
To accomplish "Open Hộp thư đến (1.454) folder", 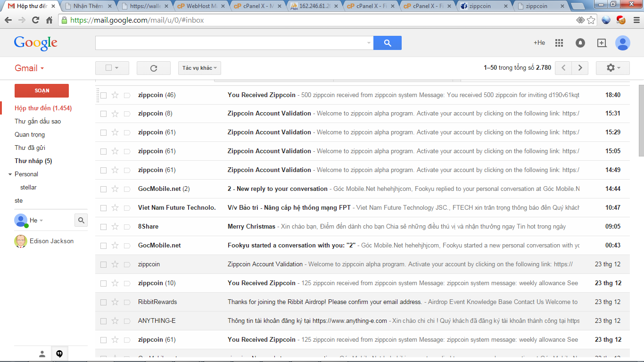I will coord(43,108).
